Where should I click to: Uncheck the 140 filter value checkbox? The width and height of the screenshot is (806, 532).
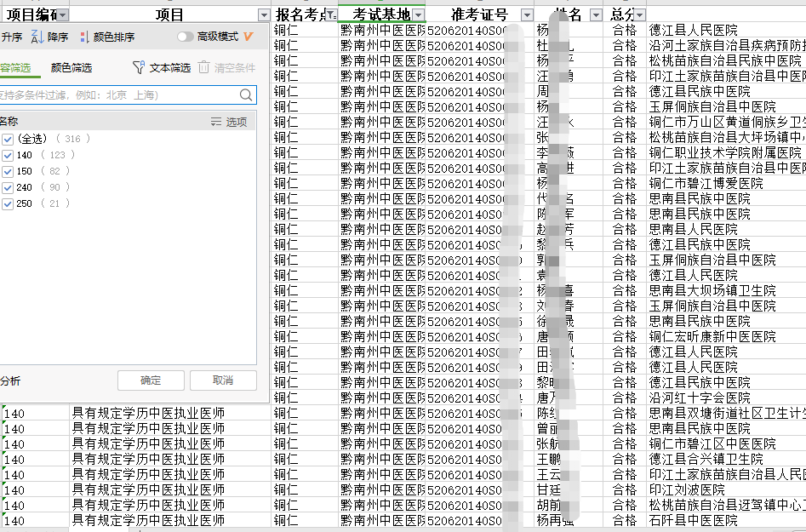8,155
